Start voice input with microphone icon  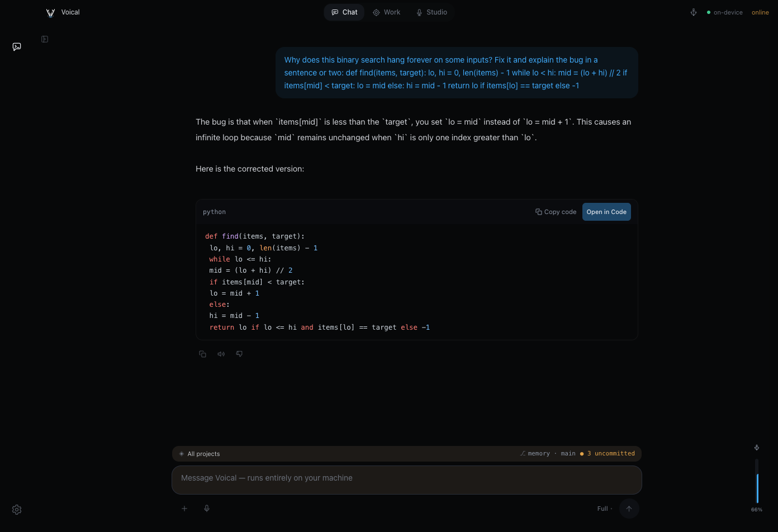[x=207, y=509]
